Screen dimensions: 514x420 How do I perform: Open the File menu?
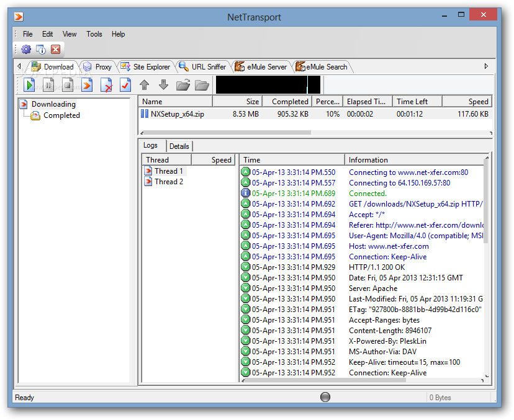pos(27,34)
